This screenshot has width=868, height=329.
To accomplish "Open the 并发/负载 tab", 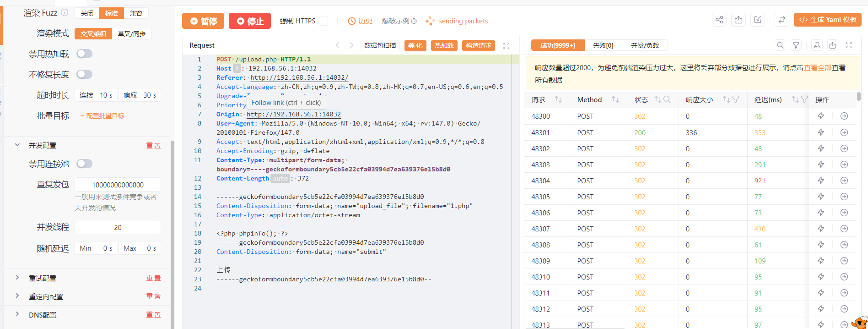I will 645,45.
